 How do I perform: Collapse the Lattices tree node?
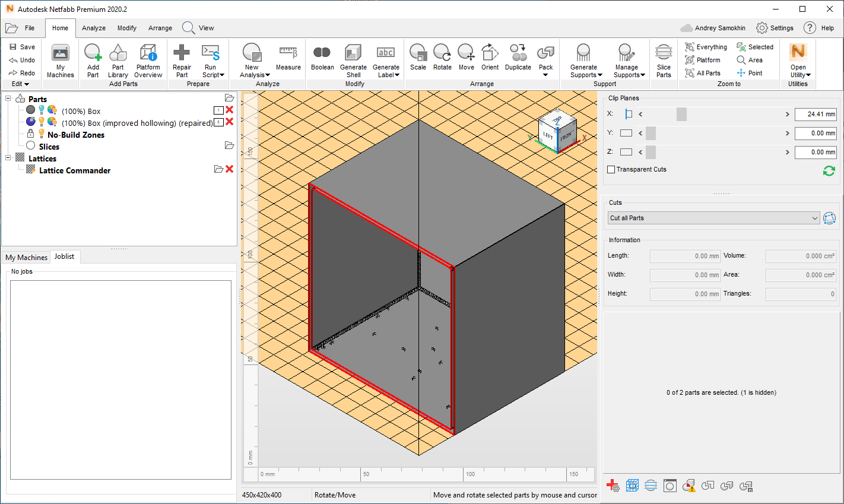click(x=7, y=159)
